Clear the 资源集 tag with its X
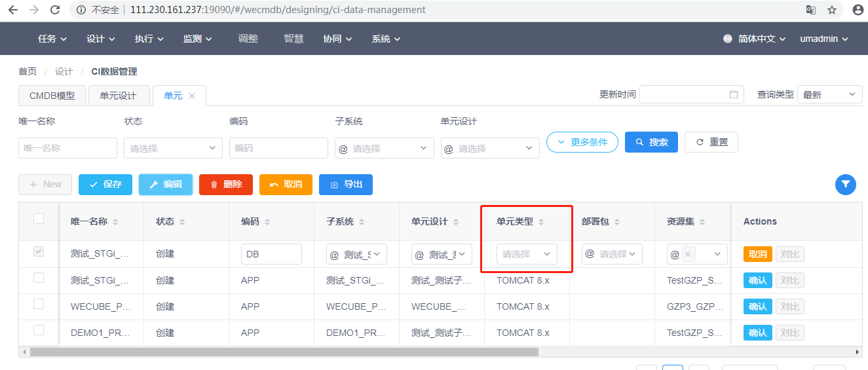 click(687, 254)
